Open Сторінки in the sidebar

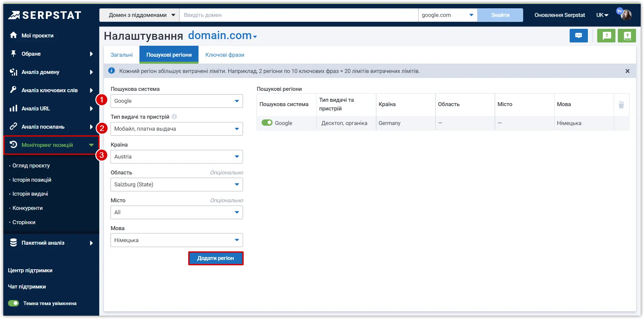[x=24, y=222]
